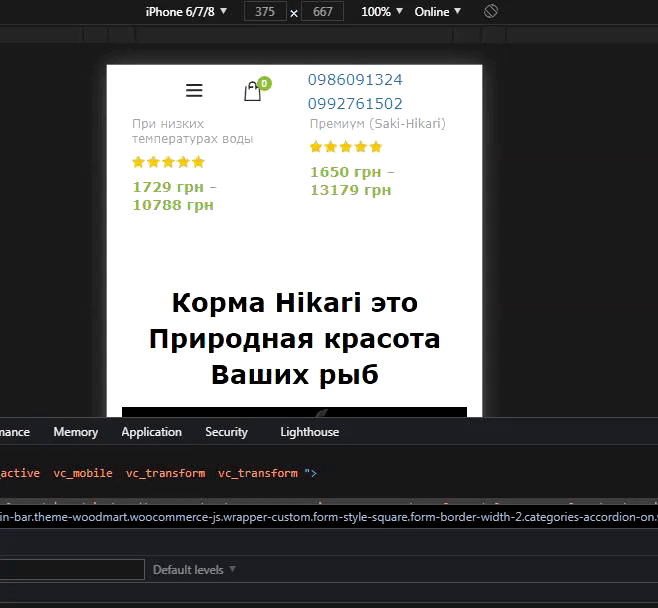Open product "Премиум (Saki-Hikari)"
The height and width of the screenshot is (608, 658).
tap(378, 124)
